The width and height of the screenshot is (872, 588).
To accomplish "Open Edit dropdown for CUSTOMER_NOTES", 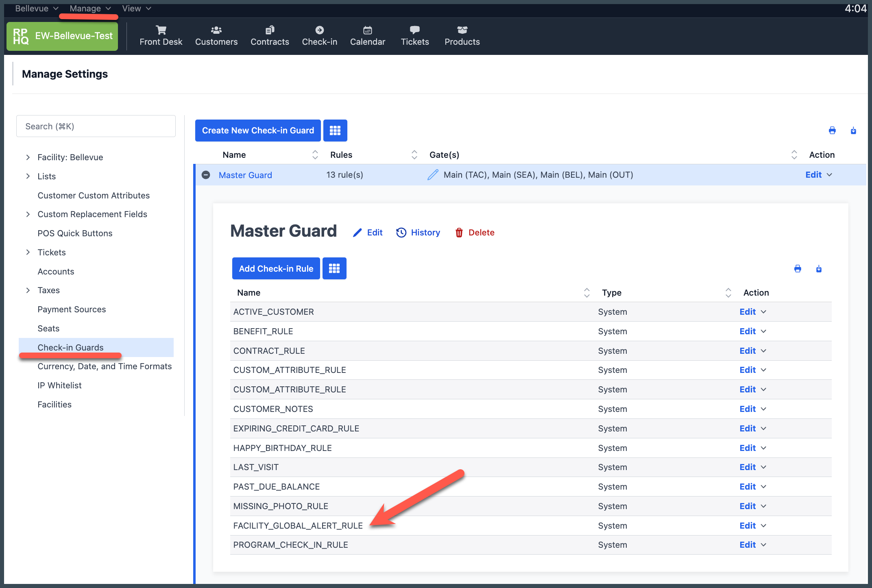I will 753,409.
